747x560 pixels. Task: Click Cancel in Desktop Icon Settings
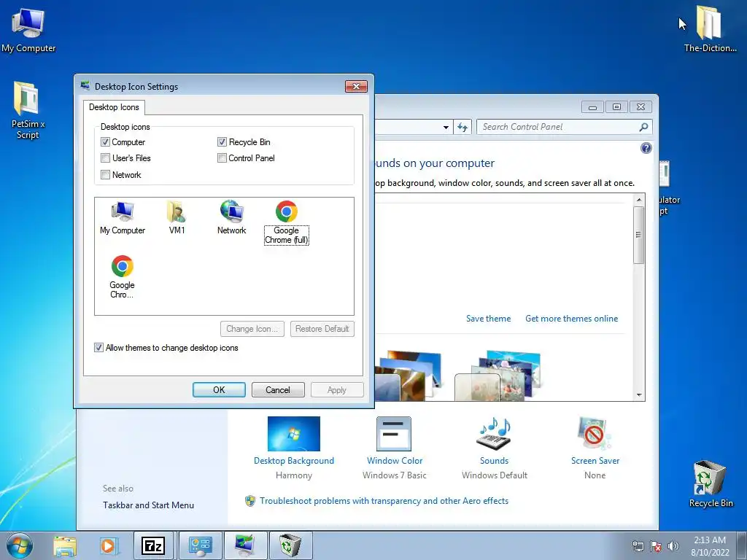tap(278, 390)
